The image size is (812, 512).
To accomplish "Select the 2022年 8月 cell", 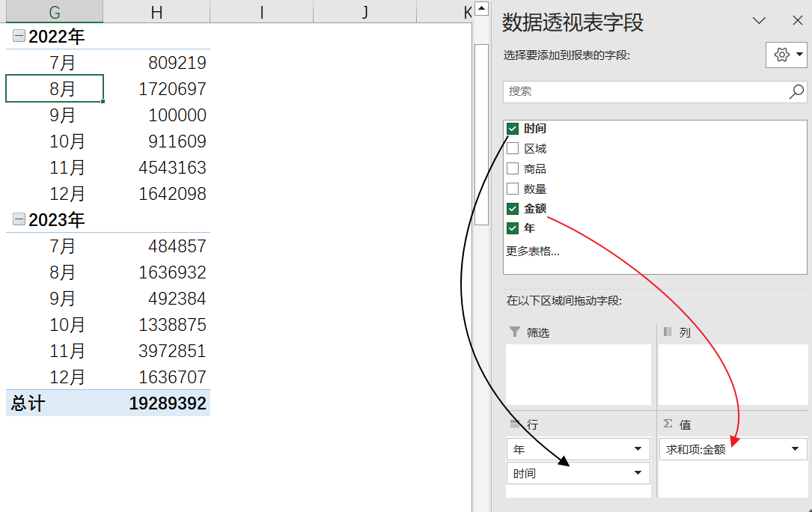I will (55, 88).
